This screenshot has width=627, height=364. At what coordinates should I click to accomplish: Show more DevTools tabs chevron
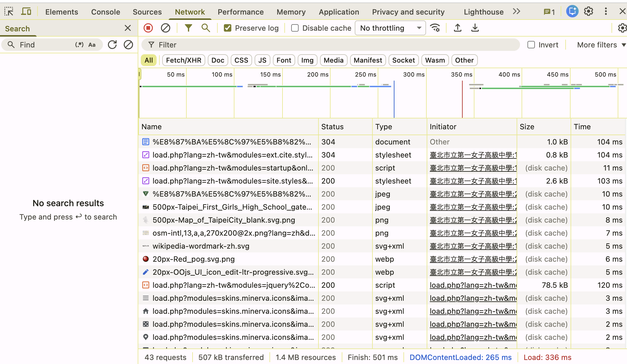click(516, 12)
